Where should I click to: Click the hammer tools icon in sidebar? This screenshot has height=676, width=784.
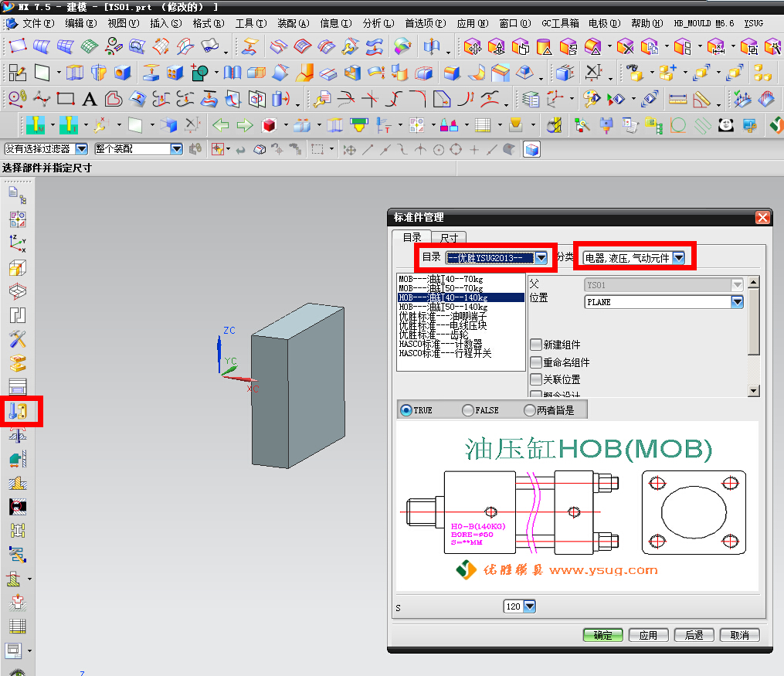pos(18,339)
